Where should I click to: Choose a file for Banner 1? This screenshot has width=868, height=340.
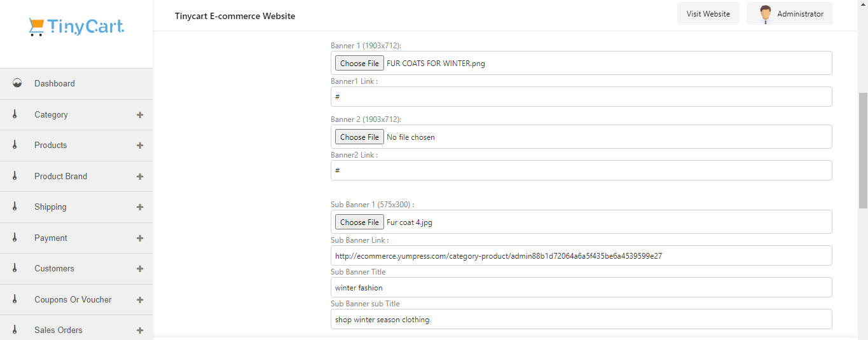click(359, 64)
